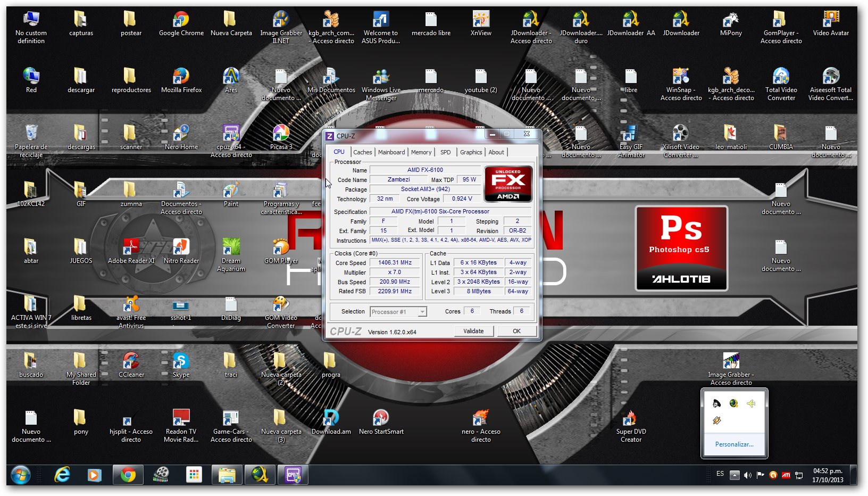This screenshot has height=496, width=868.
Task: Select the Paint desktop shortcut
Action: click(231, 194)
